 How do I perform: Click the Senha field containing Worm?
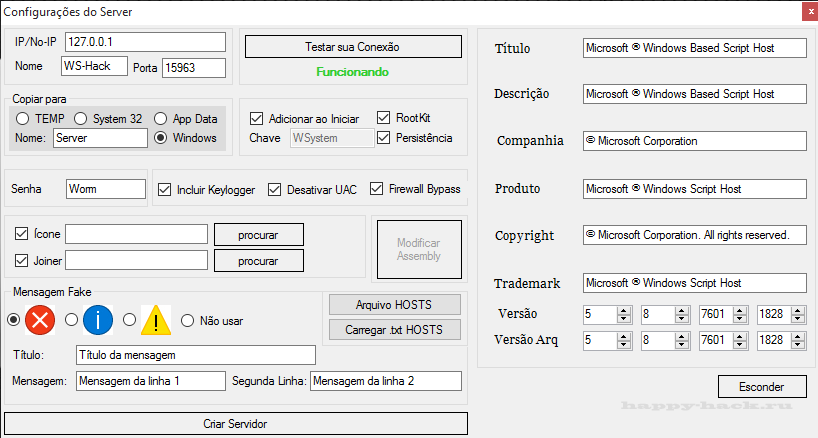pos(106,189)
